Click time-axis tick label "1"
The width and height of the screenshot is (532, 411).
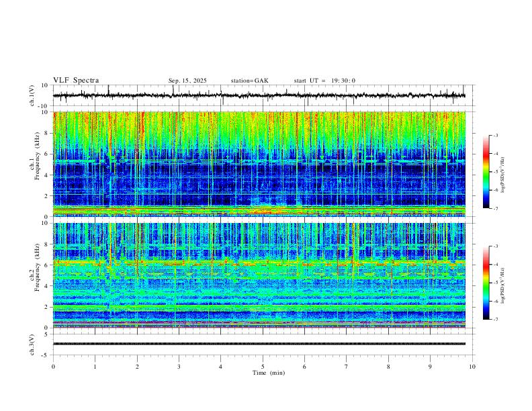pos(95,367)
